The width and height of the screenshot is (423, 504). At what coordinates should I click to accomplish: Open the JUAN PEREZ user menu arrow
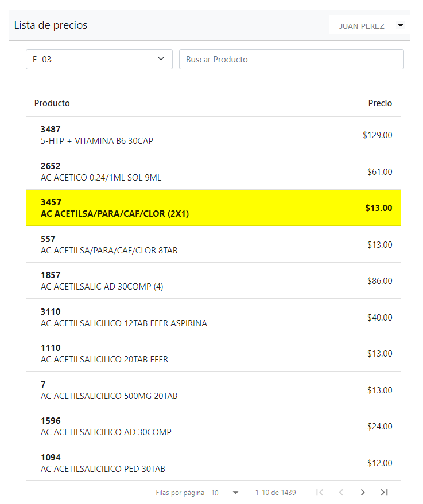[x=401, y=25]
